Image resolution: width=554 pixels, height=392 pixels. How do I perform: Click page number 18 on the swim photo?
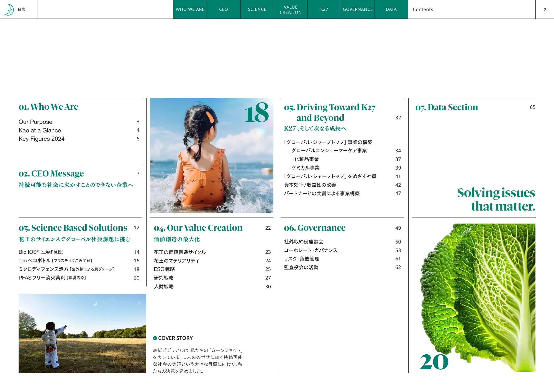point(257,113)
